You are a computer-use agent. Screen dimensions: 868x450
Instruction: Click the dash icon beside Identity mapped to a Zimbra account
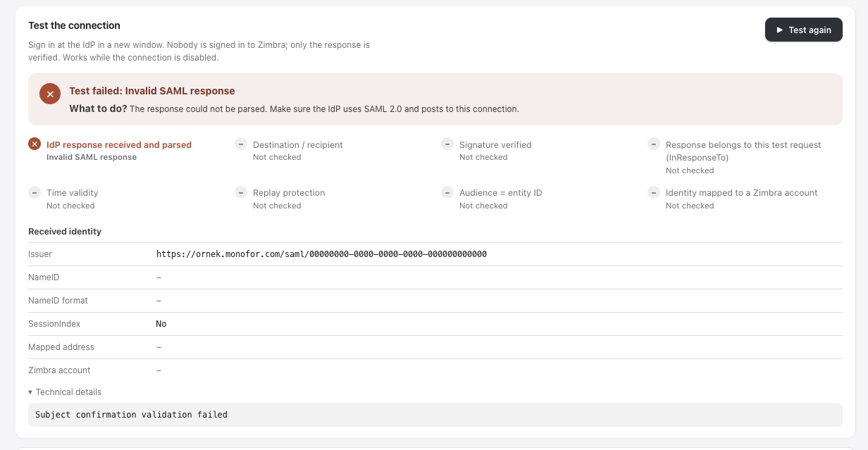click(x=654, y=192)
